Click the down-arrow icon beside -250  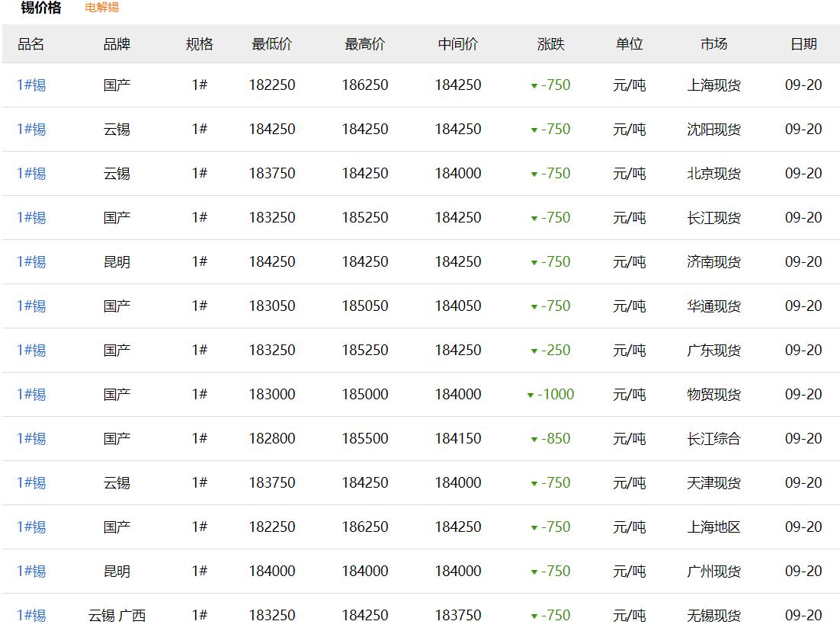(x=534, y=351)
